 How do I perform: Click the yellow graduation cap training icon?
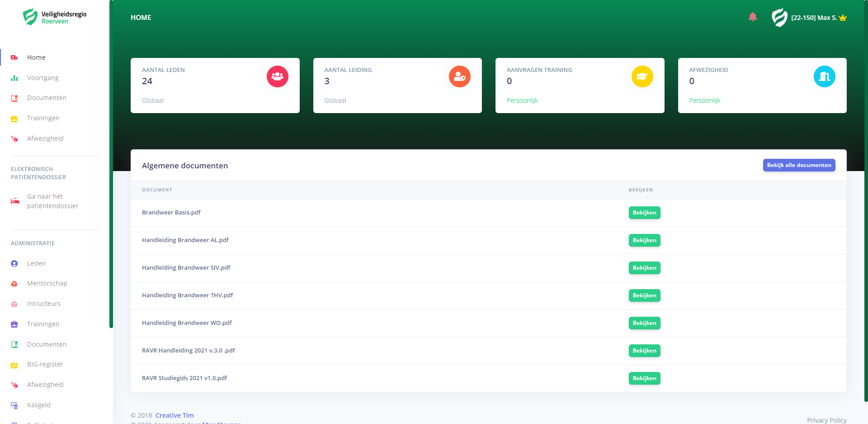[x=642, y=76]
